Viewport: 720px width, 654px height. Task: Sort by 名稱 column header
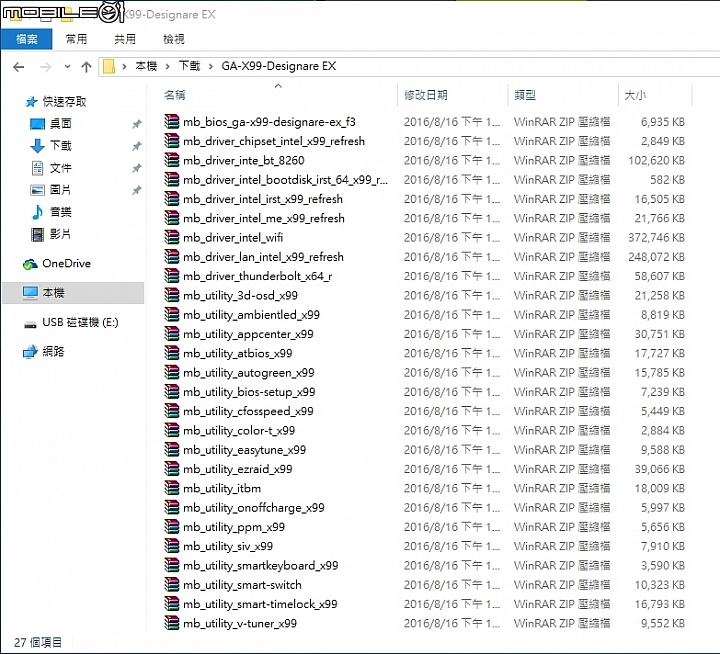175,95
